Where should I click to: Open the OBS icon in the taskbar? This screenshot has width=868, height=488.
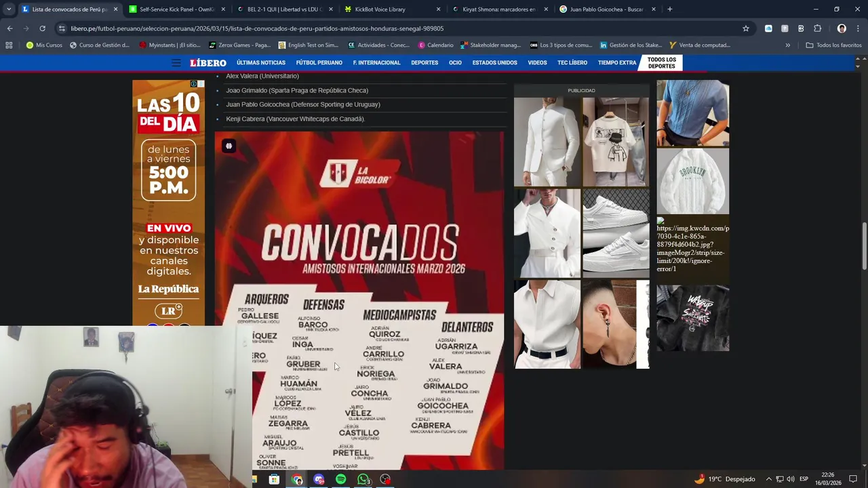point(385,479)
